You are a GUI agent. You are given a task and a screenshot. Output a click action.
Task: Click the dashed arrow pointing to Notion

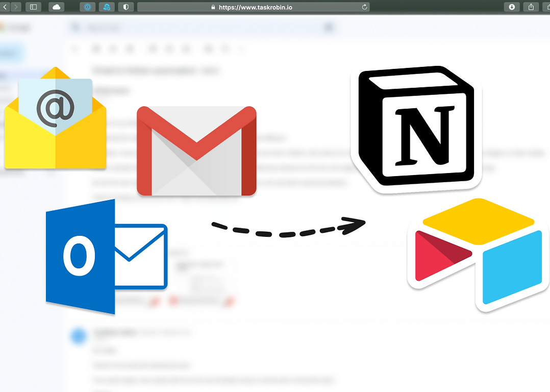click(288, 228)
